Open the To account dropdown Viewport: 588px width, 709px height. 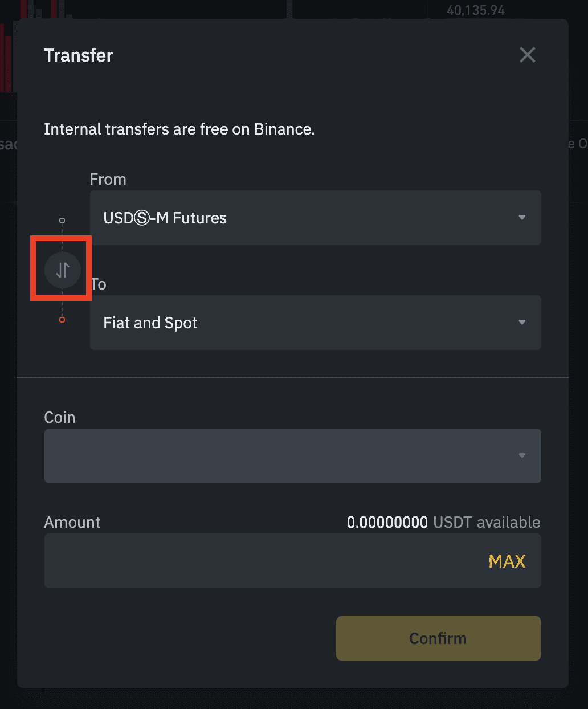[316, 323]
